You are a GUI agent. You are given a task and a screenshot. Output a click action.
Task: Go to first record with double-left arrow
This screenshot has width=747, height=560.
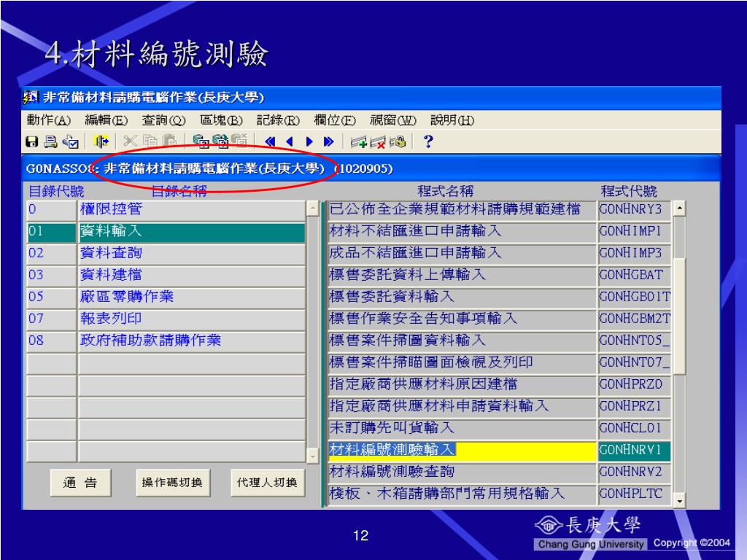(270, 141)
